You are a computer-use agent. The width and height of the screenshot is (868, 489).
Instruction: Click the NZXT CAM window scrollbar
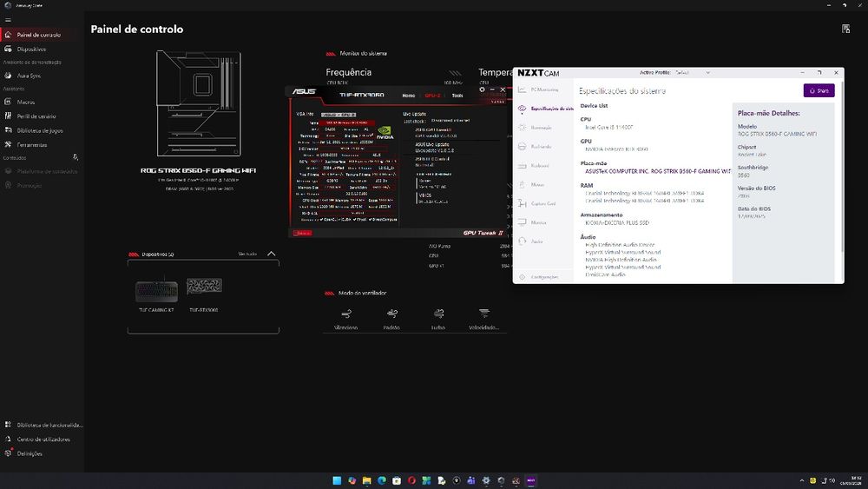pos(841,166)
